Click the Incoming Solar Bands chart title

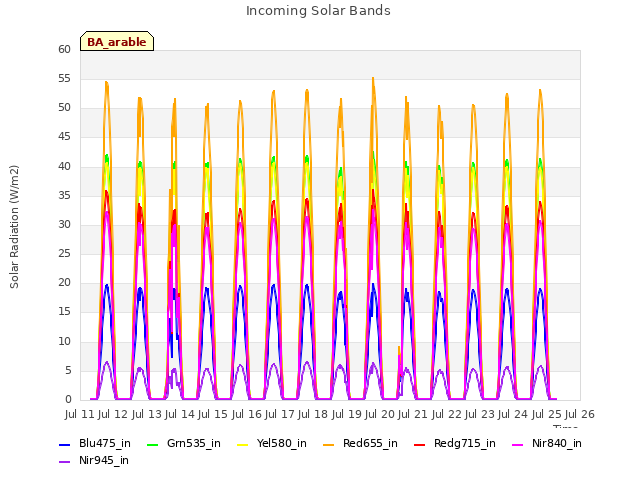pyautogui.click(x=318, y=11)
